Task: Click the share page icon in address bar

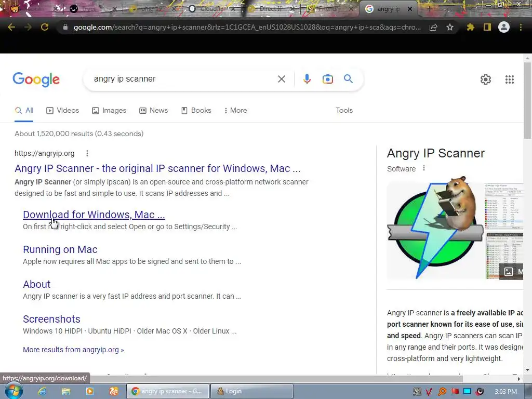Action: [x=433, y=28]
